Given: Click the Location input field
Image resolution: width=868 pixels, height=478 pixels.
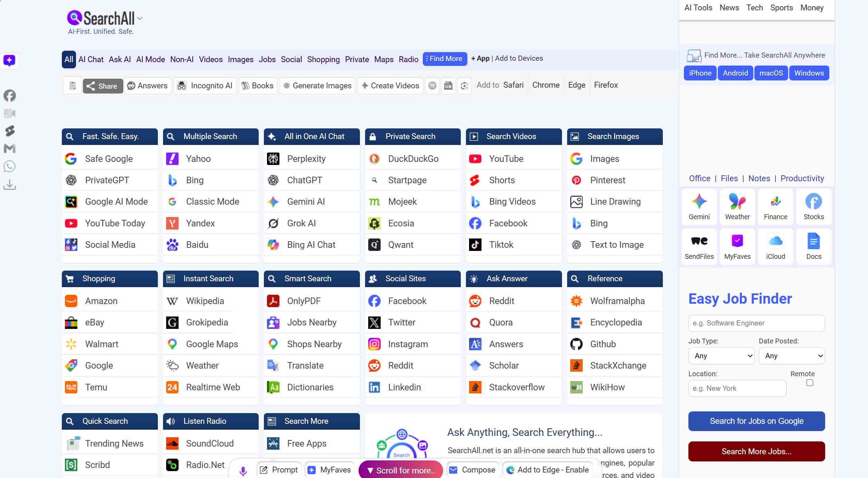Looking at the screenshot, I should 737,388.
